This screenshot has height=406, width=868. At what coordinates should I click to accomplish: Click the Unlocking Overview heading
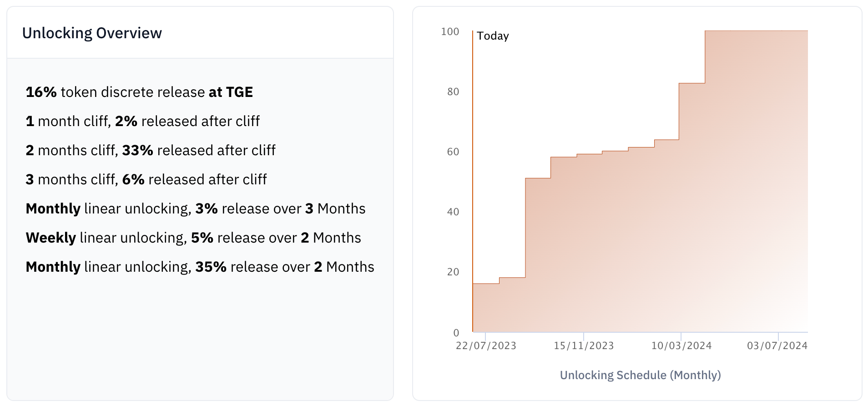click(x=92, y=33)
